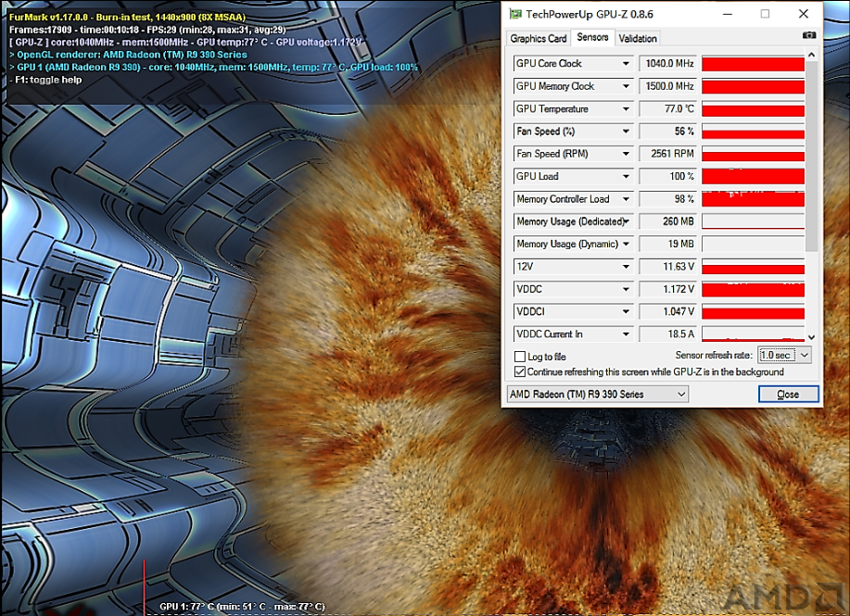Open GPU Core Clock sensor dropdown

(626, 63)
